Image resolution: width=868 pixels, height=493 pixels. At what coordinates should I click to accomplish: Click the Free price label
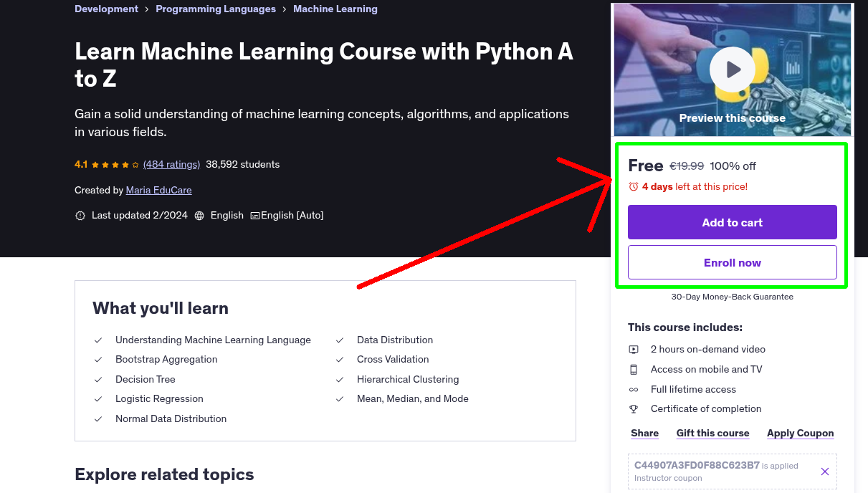645,166
